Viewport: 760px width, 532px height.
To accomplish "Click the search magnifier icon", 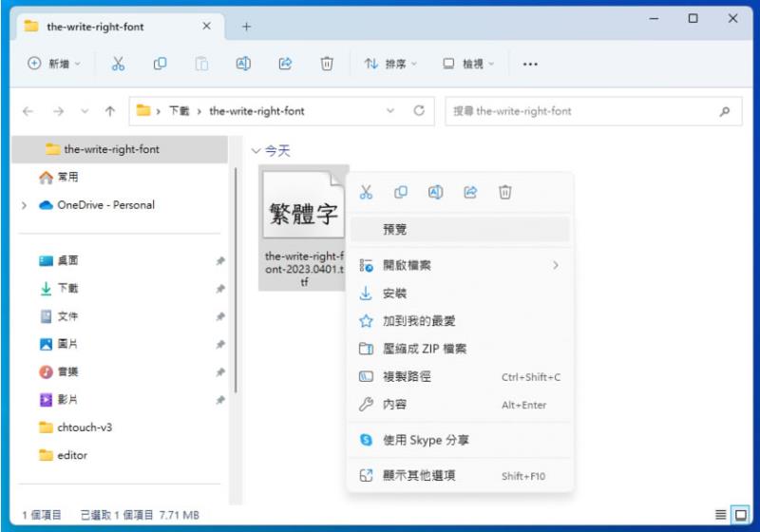I will 725,111.
